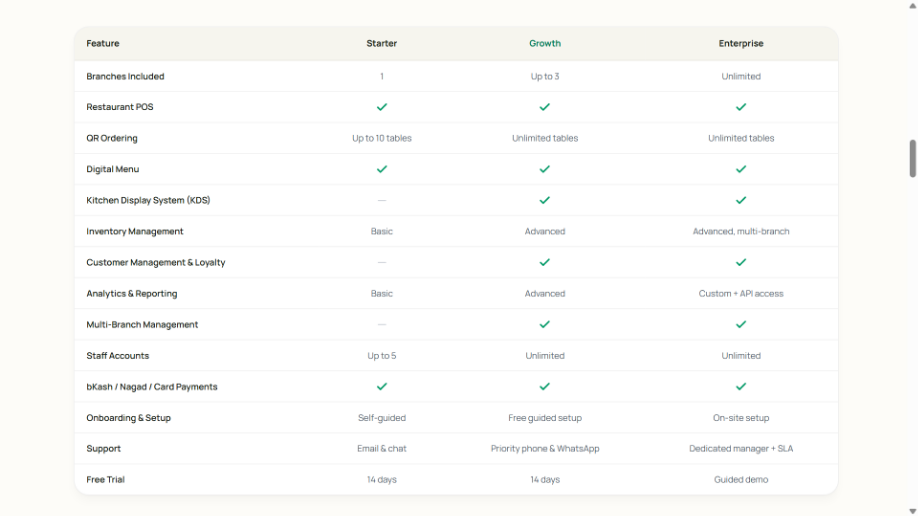Click the Growth column header
This screenshot has width=918, height=516.
(544, 43)
